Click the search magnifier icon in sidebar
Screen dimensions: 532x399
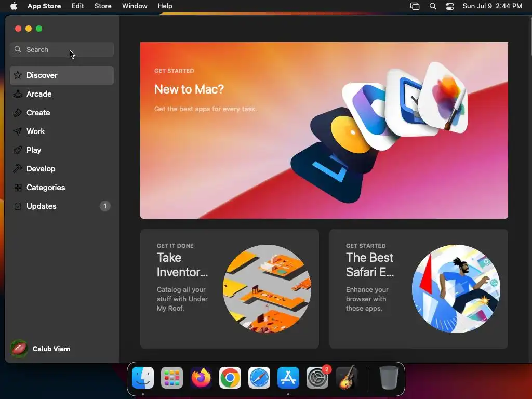pyautogui.click(x=18, y=49)
